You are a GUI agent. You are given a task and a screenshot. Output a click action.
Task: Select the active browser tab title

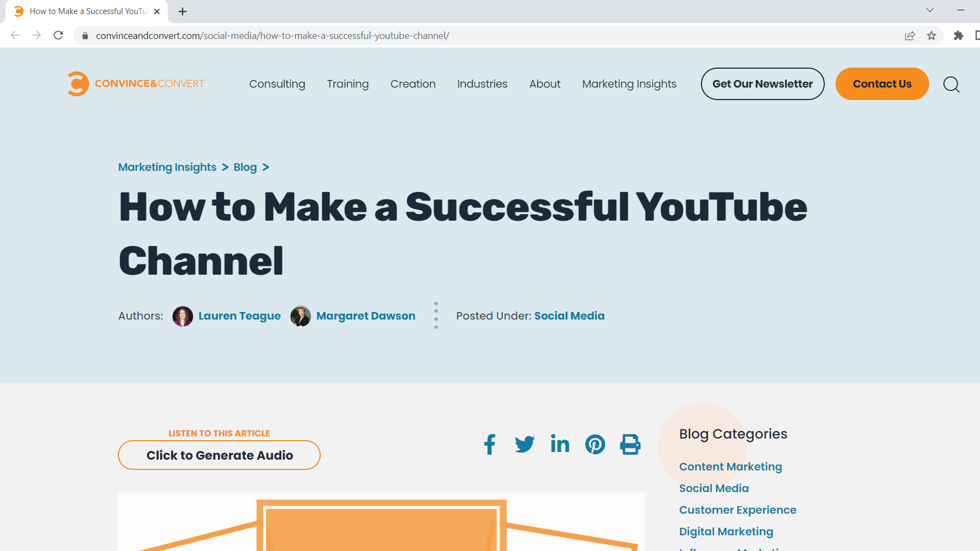click(88, 11)
